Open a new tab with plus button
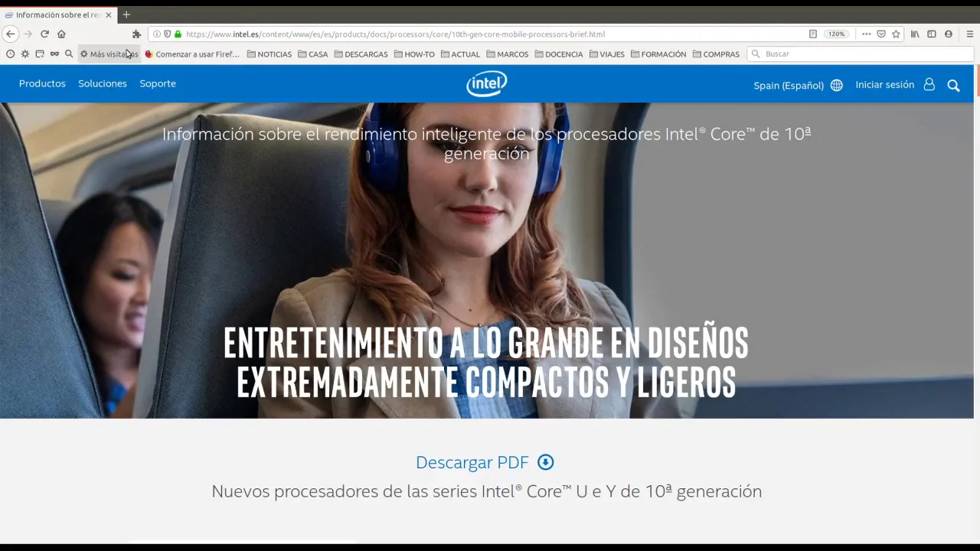980x551 pixels. click(x=126, y=15)
